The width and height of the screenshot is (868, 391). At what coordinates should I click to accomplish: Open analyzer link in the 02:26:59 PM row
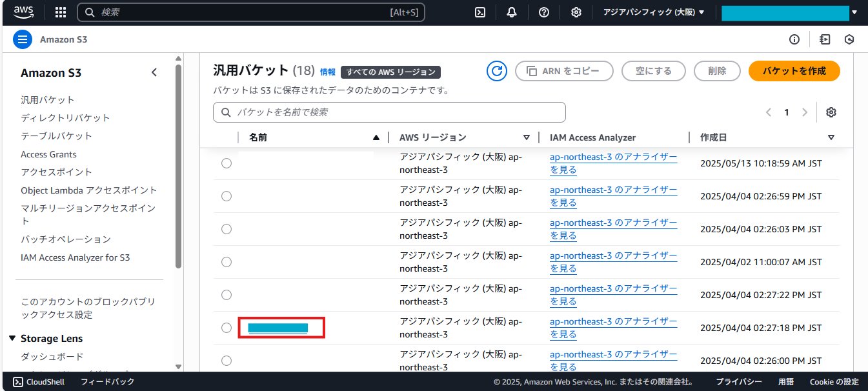click(x=613, y=196)
